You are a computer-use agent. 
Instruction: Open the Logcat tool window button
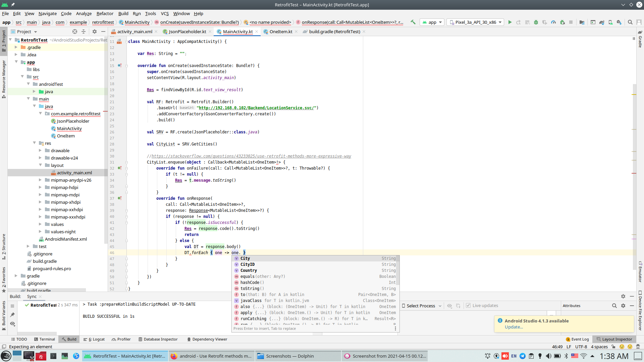click(x=94, y=339)
